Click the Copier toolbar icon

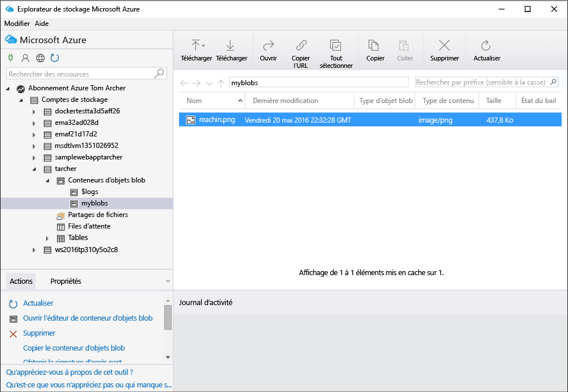[x=373, y=45]
